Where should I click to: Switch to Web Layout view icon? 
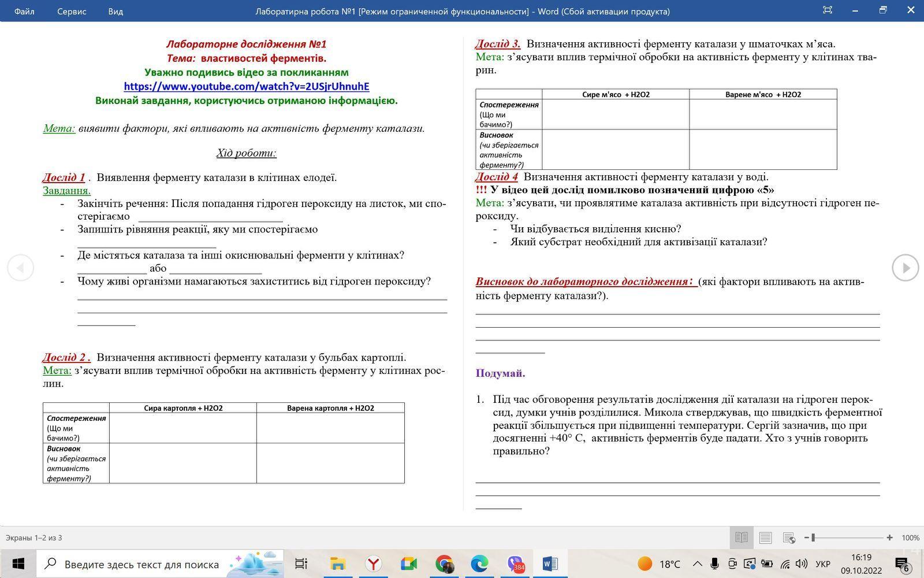click(x=789, y=538)
